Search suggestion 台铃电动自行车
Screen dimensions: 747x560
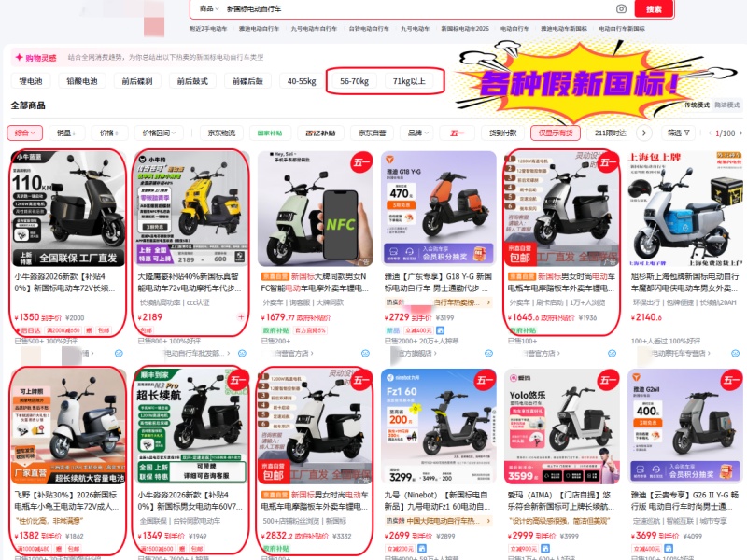(x=369, y=29)
